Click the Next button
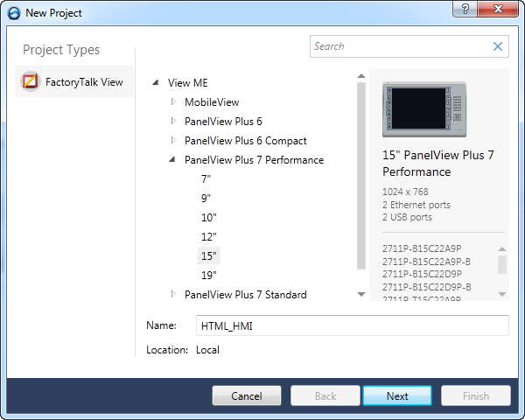Image resolution: width=525 pixels, height=420 pixels. pos(397,395)
